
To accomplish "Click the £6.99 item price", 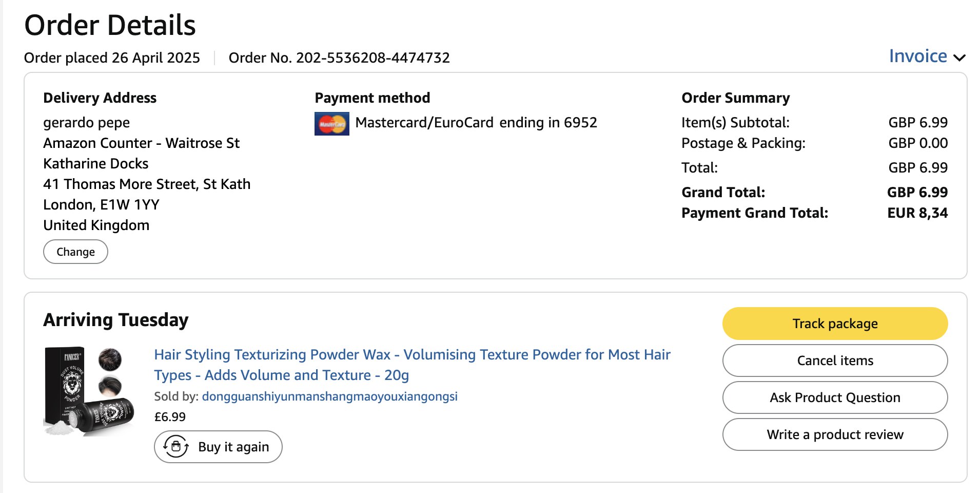I will click(x=170, y=417).
